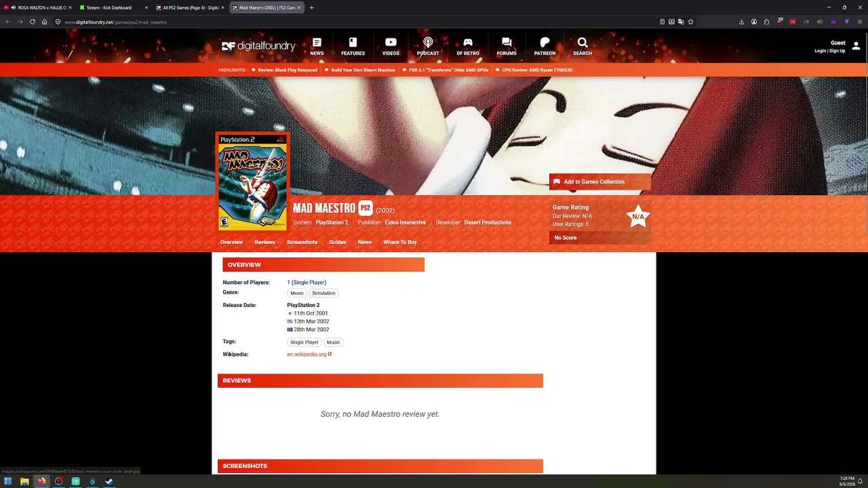868x488 pixels.
Task: Click the Sign Up link
Action: click(x=837, y=51)
